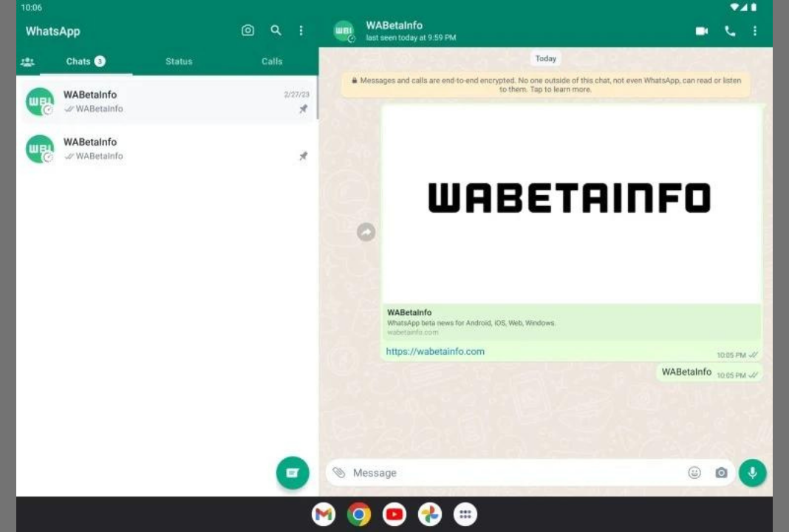Tap the Wi-Fi status icon

click(734, 7)
